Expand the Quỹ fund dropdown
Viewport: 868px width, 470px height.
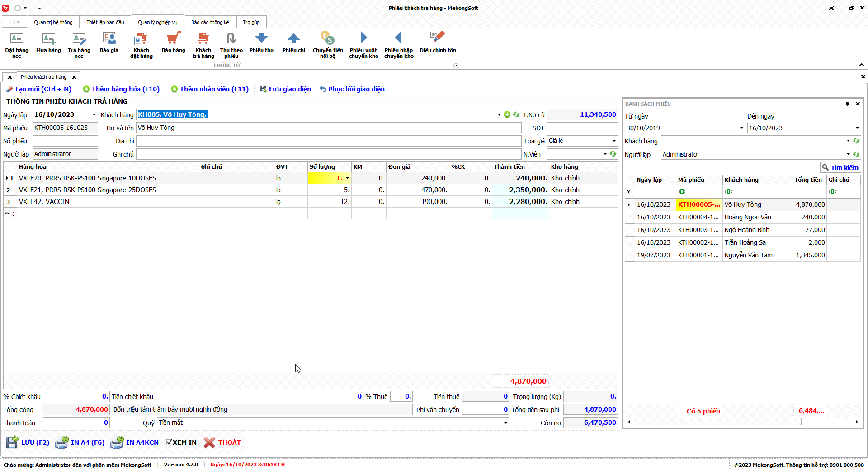(x=505, y=423)
